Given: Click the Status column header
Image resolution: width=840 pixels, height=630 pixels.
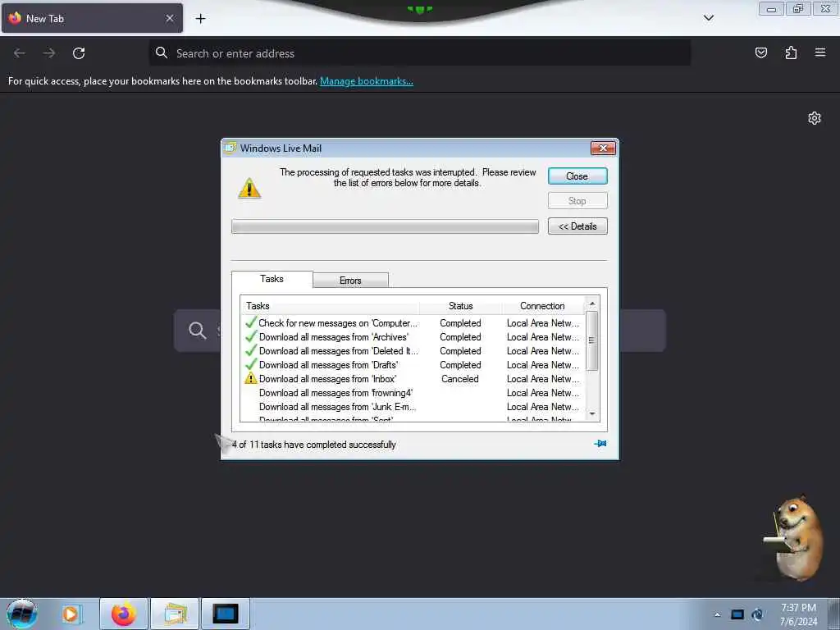Looking at the screenshot, I should pos(460,306).
